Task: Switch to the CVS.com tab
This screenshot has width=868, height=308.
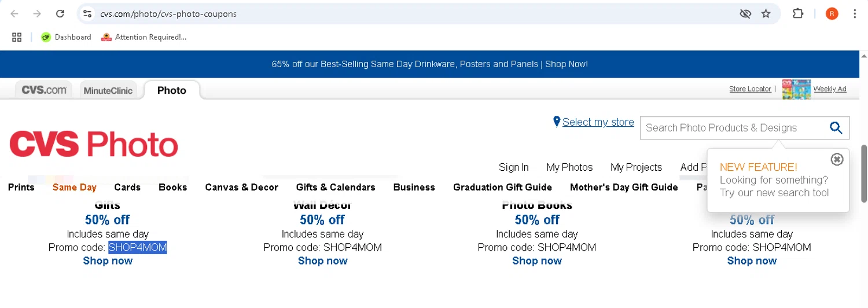Action: (44, 90)
